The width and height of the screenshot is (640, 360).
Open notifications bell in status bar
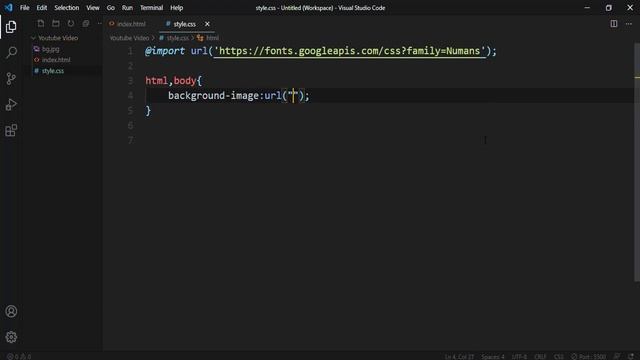[x=631, y=357]
